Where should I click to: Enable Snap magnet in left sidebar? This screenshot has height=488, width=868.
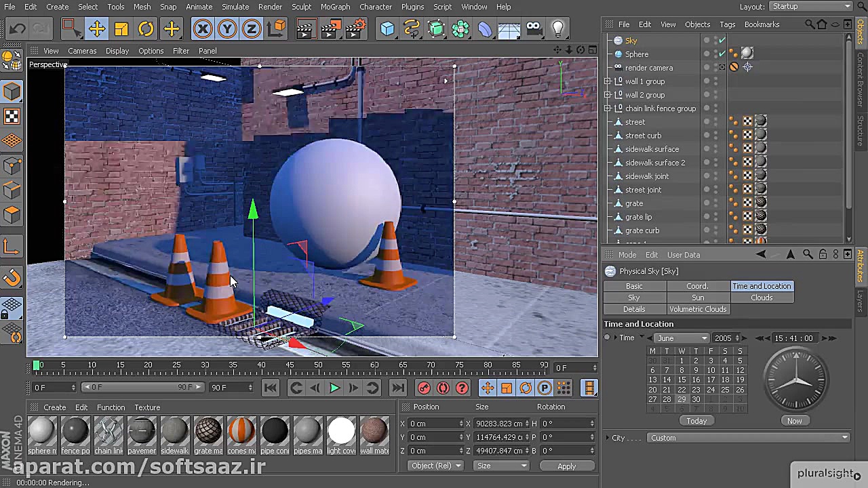[12, 277]
